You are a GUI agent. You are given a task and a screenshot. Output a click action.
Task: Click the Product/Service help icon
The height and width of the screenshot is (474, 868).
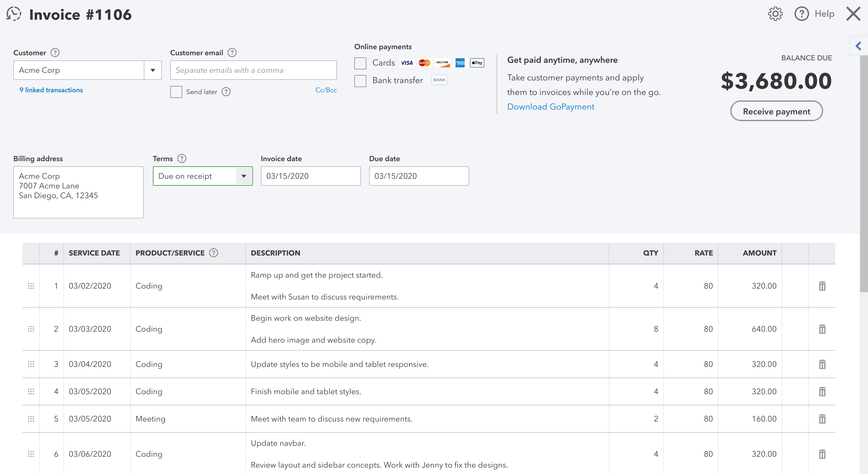(x=214, y=252)
